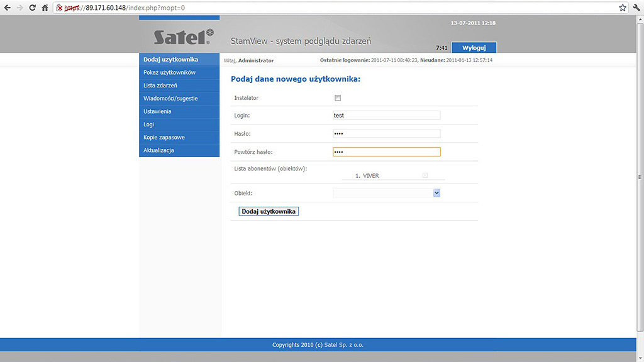This screenshot has width=644, height=362.
Task: Open Kopie zapasowe menu item
Action: pos(164,137)
